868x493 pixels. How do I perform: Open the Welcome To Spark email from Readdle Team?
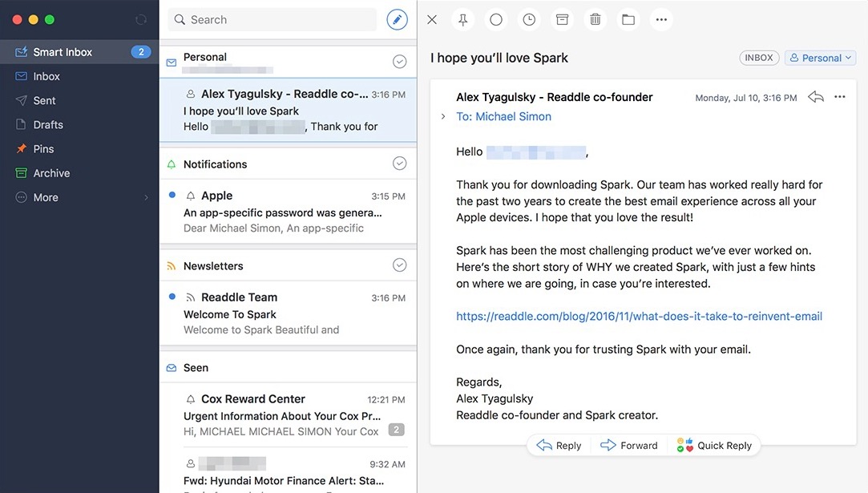tap(289, 313)
